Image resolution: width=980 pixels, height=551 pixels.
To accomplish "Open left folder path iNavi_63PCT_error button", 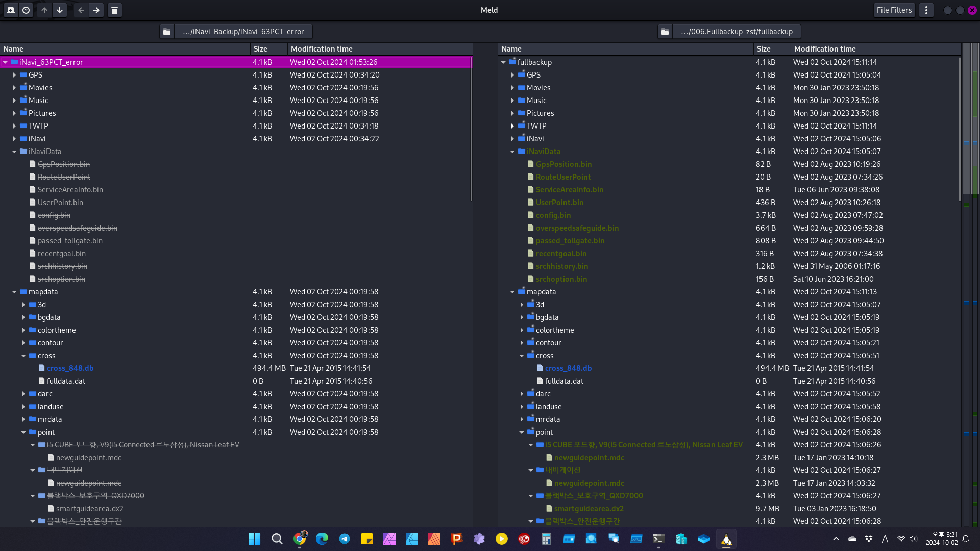I will pos(243,32).
